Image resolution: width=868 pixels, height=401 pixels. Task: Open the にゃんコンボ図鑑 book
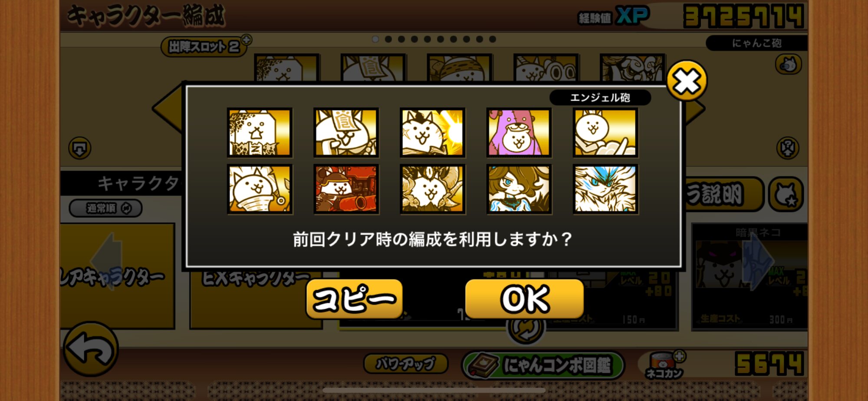pyautogui.click(x=543, y=365)
